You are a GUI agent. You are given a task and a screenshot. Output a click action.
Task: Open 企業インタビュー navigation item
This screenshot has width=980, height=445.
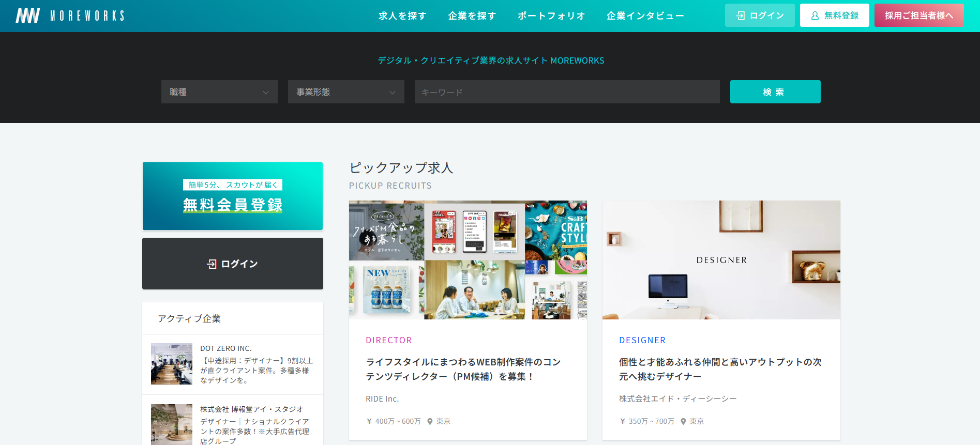(x=645, y=16)
